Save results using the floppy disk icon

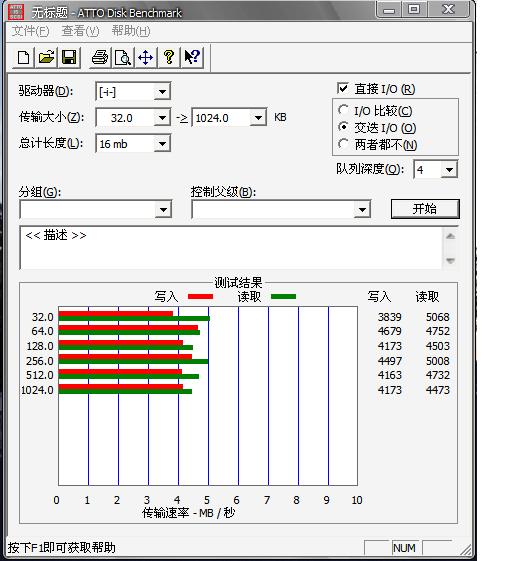[69, 57]
